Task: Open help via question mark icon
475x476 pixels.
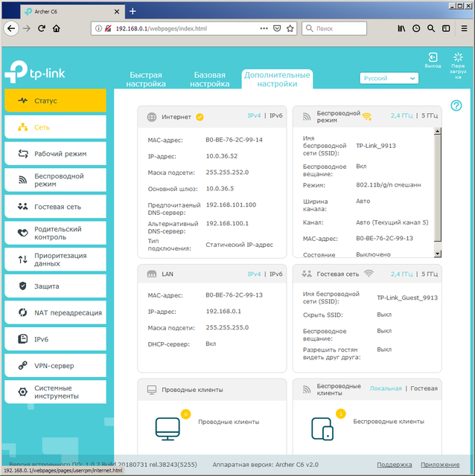Action: coord(456,106)
